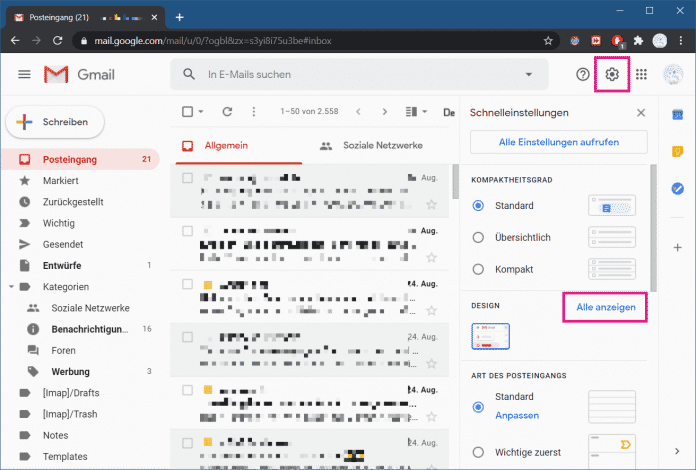
Task: Click the help question mark icon
Action: [583, 75]
